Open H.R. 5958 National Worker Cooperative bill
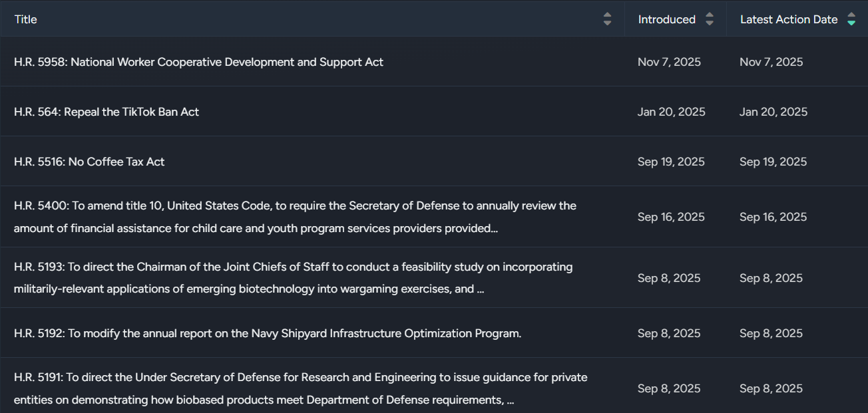Screen dimensions: 868x413 tap(198, 62)
